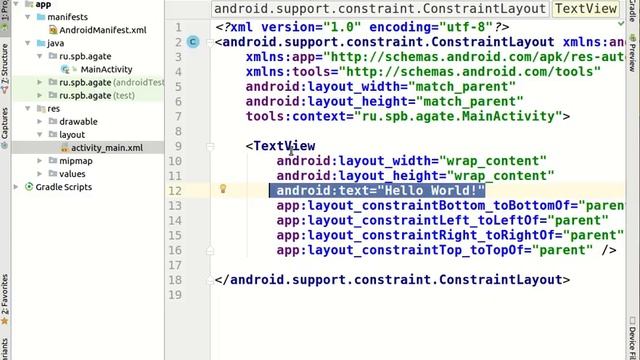Fold the ConstraintLayout tag at line 2
Viewport: 640px width, 360px height.
(x=210, y=42)
